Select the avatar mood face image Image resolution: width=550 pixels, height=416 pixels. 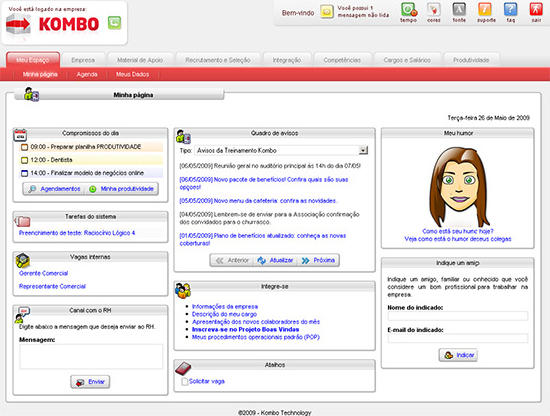pos(459,187)
